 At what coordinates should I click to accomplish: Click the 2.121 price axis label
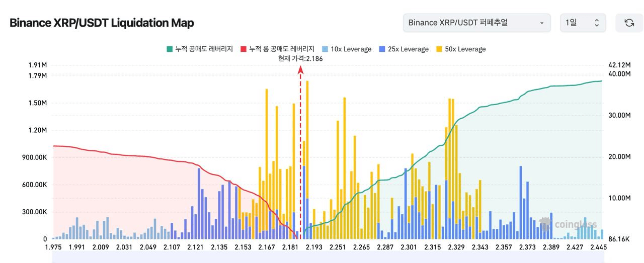(196, 247)
